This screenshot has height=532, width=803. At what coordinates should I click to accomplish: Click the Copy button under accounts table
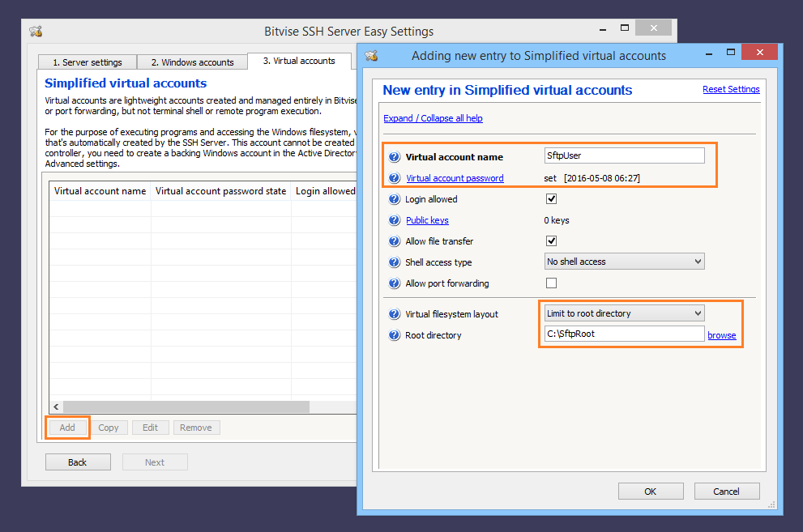108,428
